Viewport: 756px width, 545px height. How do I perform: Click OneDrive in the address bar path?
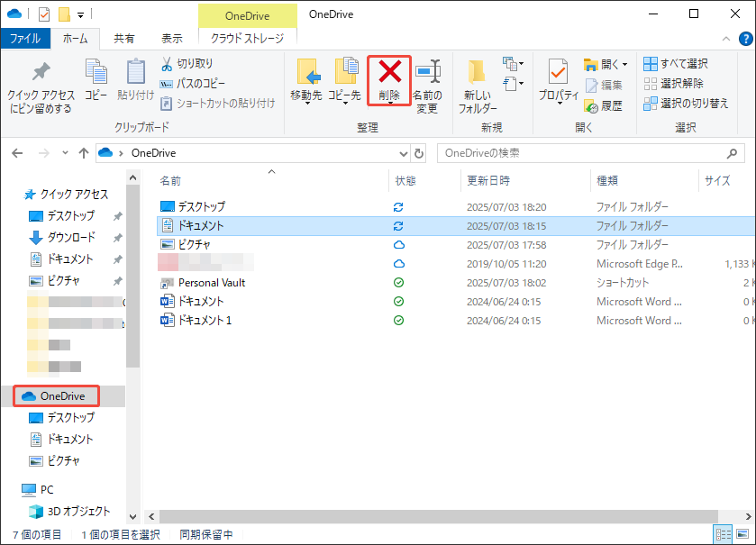pos(153,153)
